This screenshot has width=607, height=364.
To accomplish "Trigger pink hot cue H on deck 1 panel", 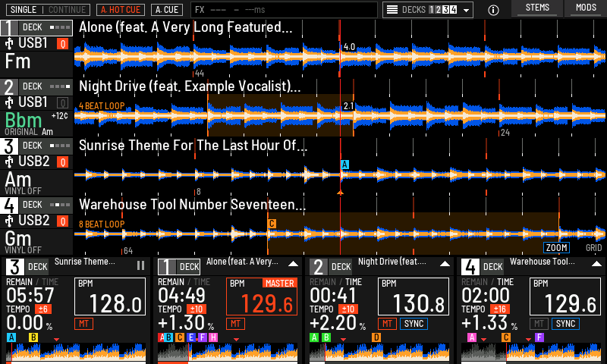I will [x=213, y=337].
